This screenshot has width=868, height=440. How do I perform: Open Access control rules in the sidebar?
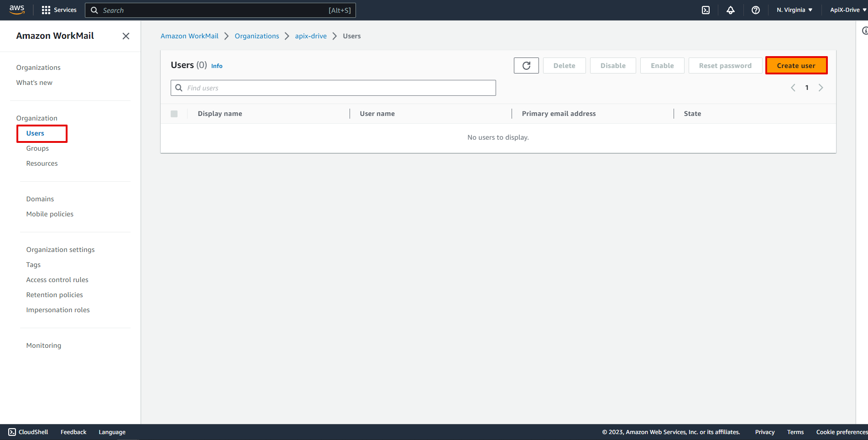[57, 280]
